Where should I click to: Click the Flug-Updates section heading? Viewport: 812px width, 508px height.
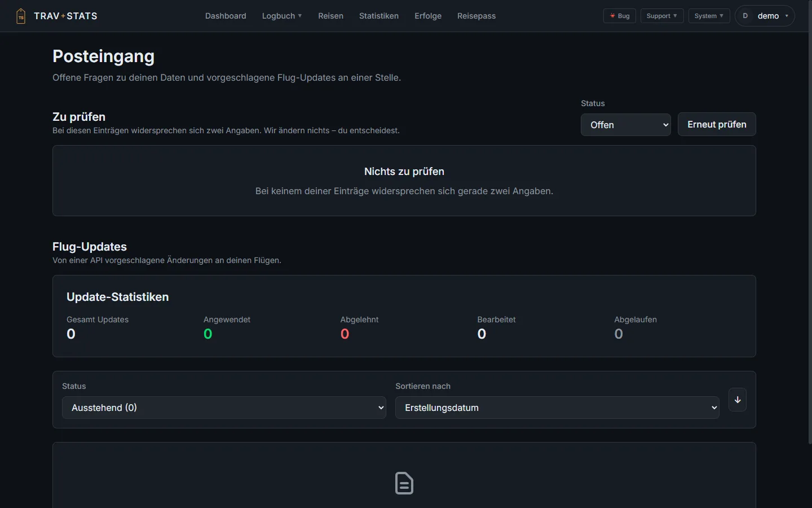(x=90, y=247)
